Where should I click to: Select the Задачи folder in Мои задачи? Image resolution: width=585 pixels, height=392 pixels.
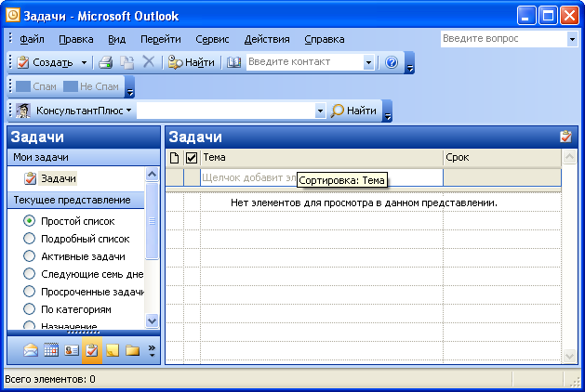[50, 178]
